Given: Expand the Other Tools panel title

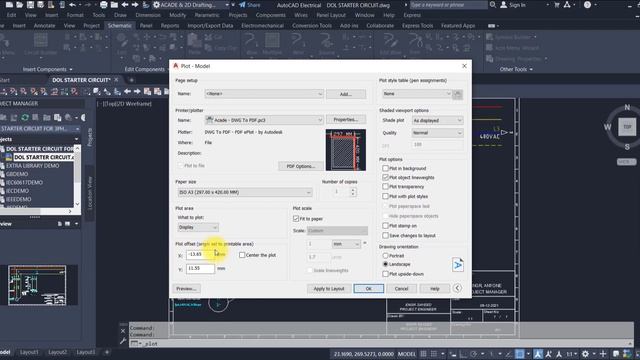Looking at the screenshot, I should tap(516, 69).
